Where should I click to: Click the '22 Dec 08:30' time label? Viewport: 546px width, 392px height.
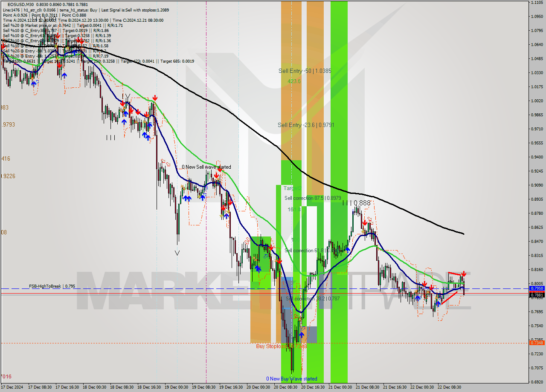449,387
